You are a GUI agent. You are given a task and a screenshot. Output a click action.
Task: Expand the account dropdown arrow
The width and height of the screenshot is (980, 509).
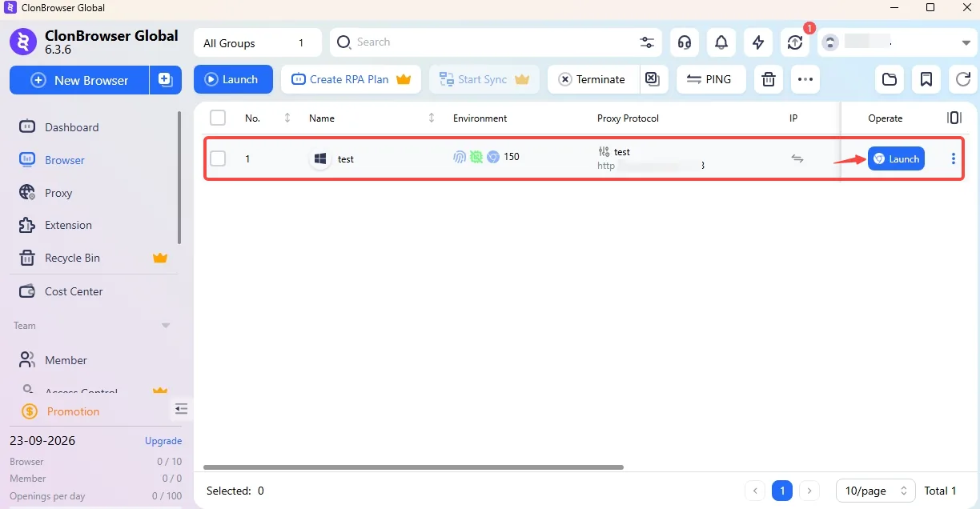point(966,42)
